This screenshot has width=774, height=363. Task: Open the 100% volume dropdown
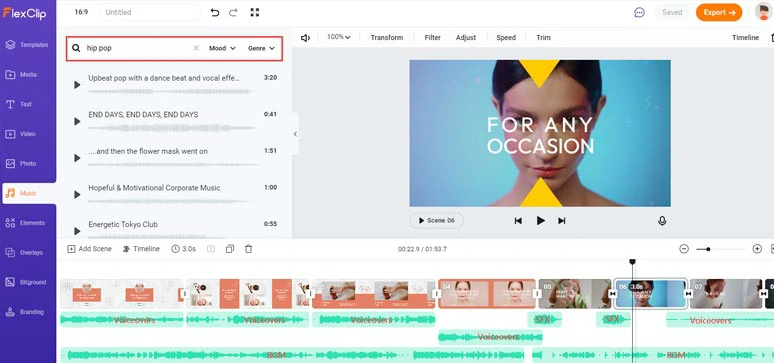(x=339, y=37)
